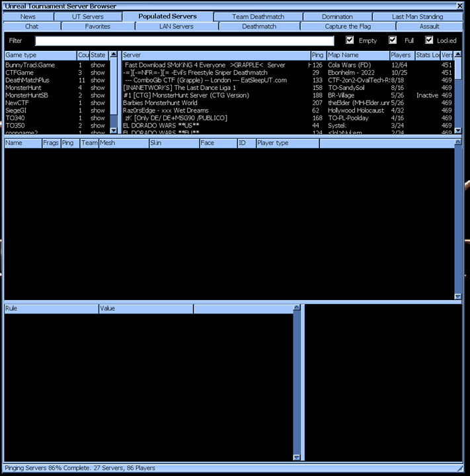Switch to the UT Servers tab
Viewport: 470px width, 476px height.
88,17
